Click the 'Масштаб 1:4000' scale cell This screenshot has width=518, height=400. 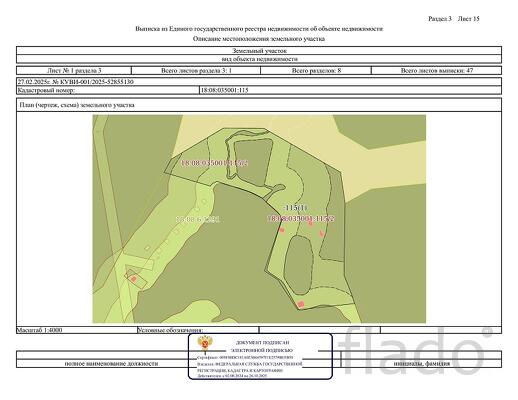(77, 330)
